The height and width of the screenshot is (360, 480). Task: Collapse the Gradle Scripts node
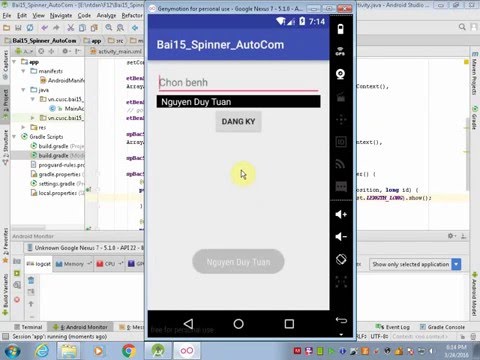(14, 137)
